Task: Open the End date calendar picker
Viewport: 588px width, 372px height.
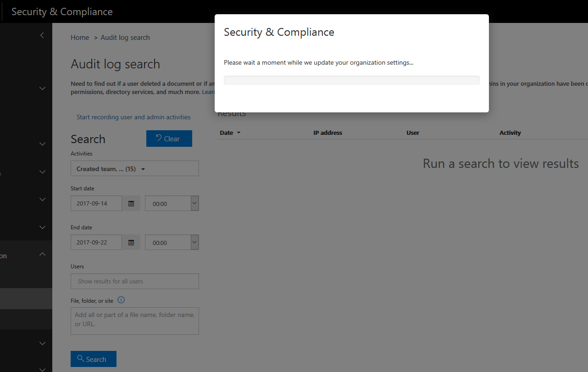Action: coord(131,243)
